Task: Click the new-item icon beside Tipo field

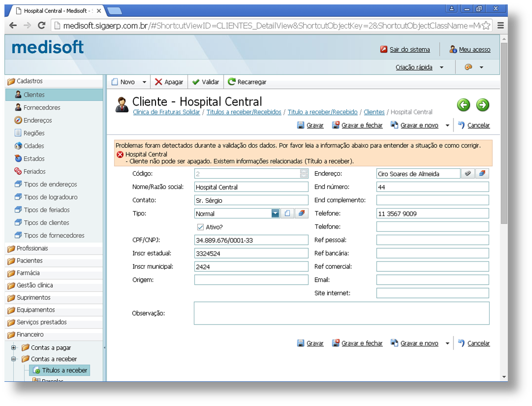Action: pyautogui.click(x=287, y=213)
